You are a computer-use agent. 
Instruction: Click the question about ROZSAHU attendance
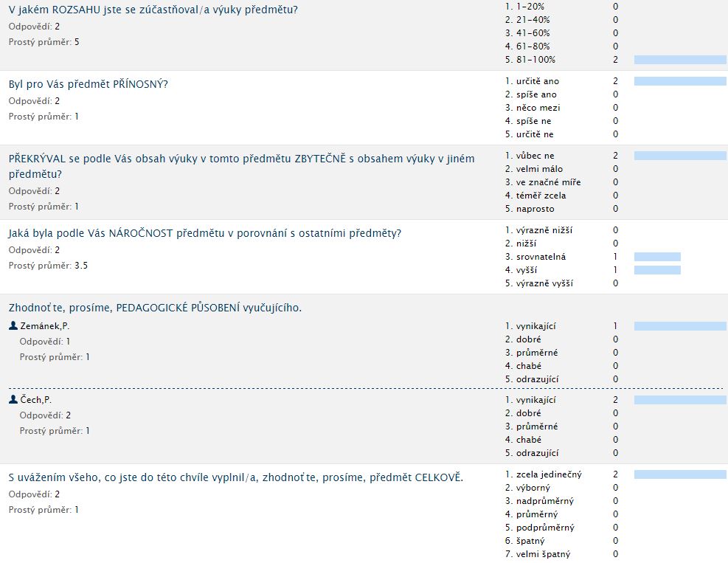(153, 10)
